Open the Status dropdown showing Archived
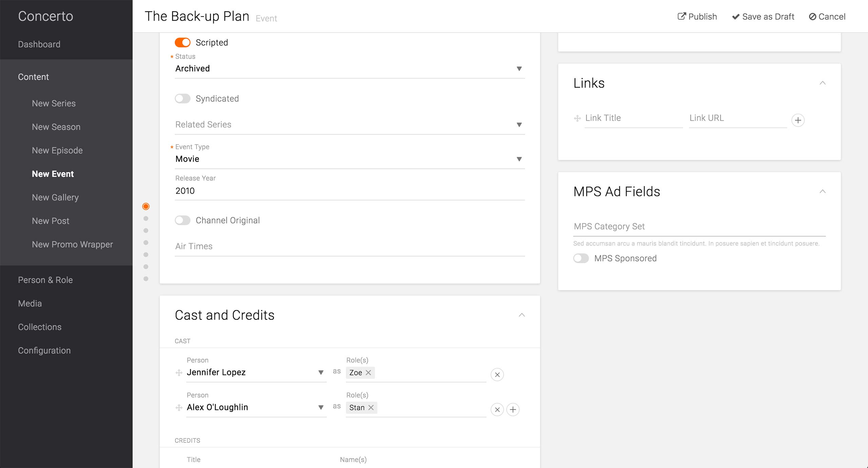 click(349, 69)
